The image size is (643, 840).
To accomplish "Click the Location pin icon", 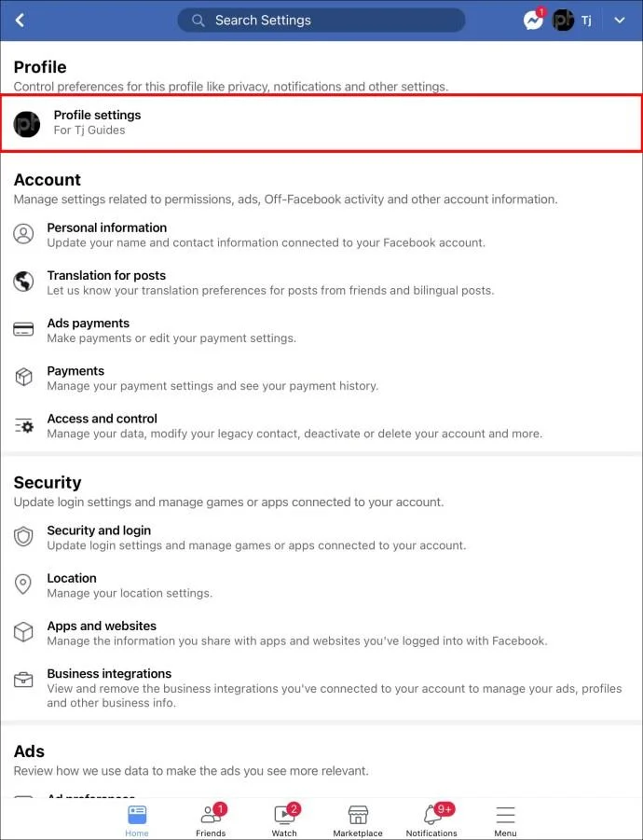I will click(23, 585).
